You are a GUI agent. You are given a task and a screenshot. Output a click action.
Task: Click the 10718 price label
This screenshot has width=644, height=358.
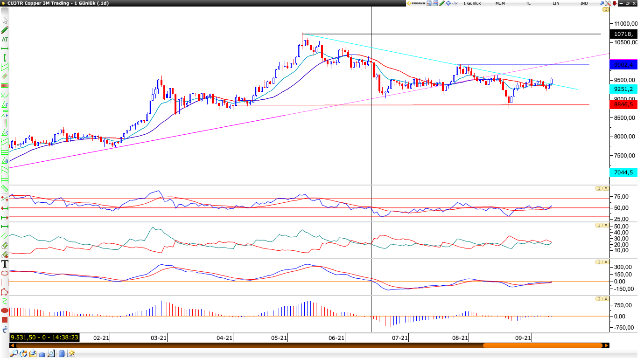(623, 34)
